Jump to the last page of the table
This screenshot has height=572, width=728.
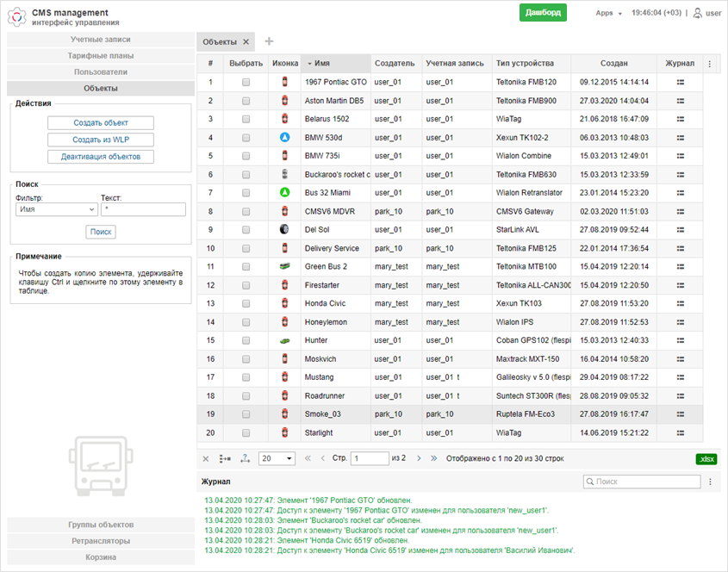pyautogui.click(x=433, y=459)
